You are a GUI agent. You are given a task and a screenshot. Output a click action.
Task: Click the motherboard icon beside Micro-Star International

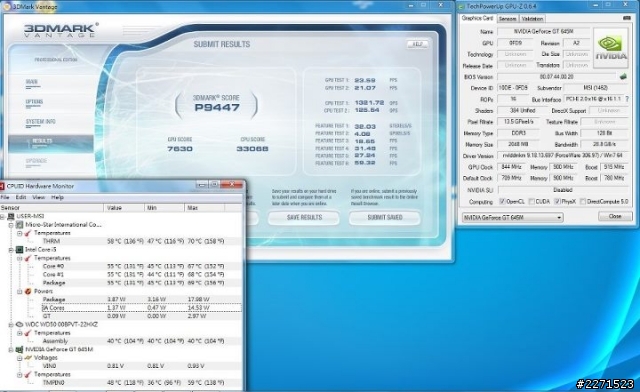[x=19, y=225]
